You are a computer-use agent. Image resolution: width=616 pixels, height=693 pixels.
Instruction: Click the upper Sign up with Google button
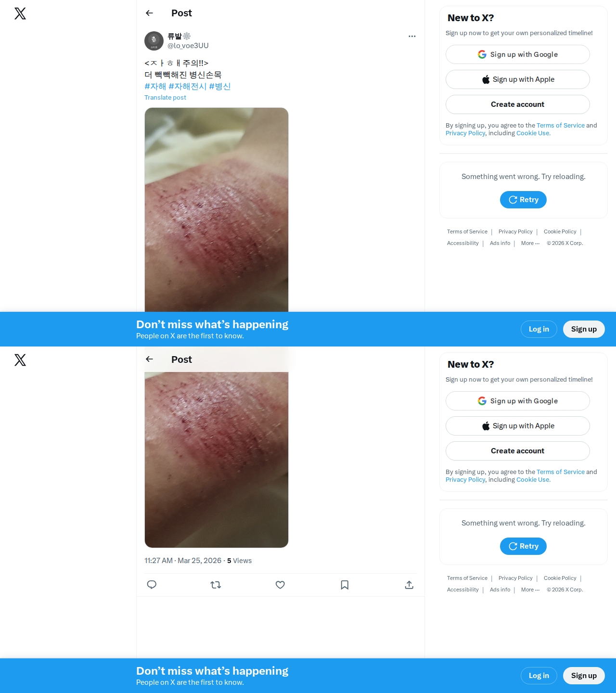point(518,54)
